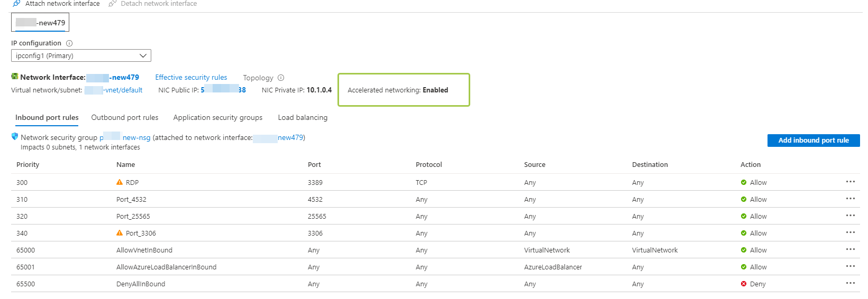Open the vnet/default subnet link
This screenshot has width=868, height=299.
pos(123,90)
